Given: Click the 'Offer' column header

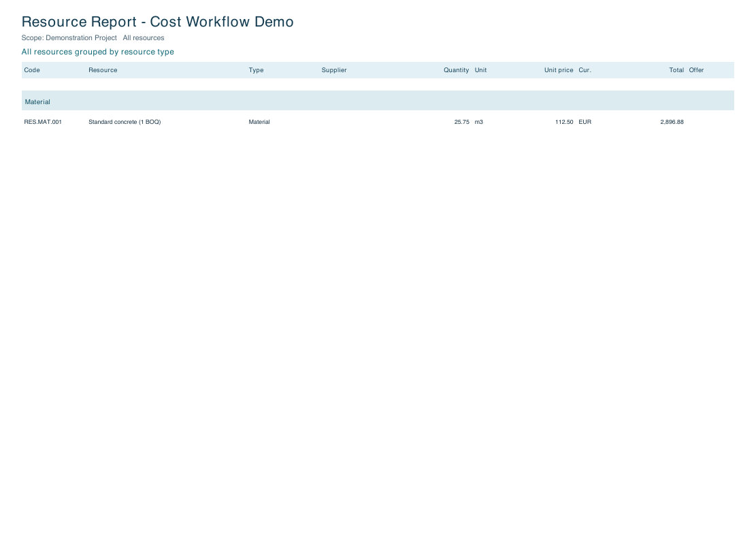Looking at the screenshot, I should pos(696,70).
